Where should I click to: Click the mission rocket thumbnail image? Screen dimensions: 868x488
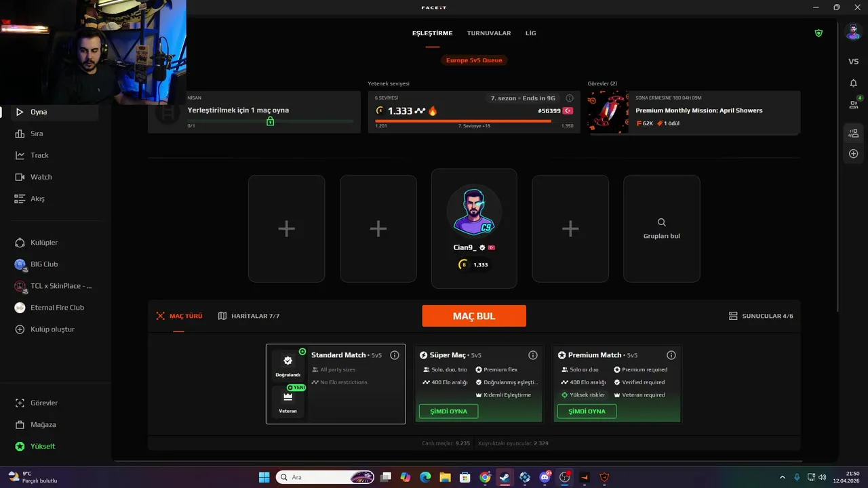(608, 113)
